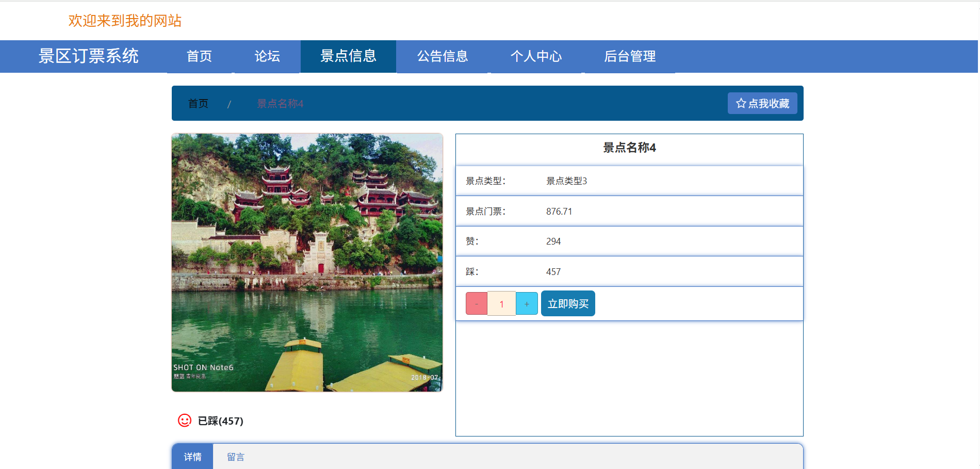Click the 景点名称4 breadcrumb item
This screenshot has height=469, width=980.
[280, 104]
